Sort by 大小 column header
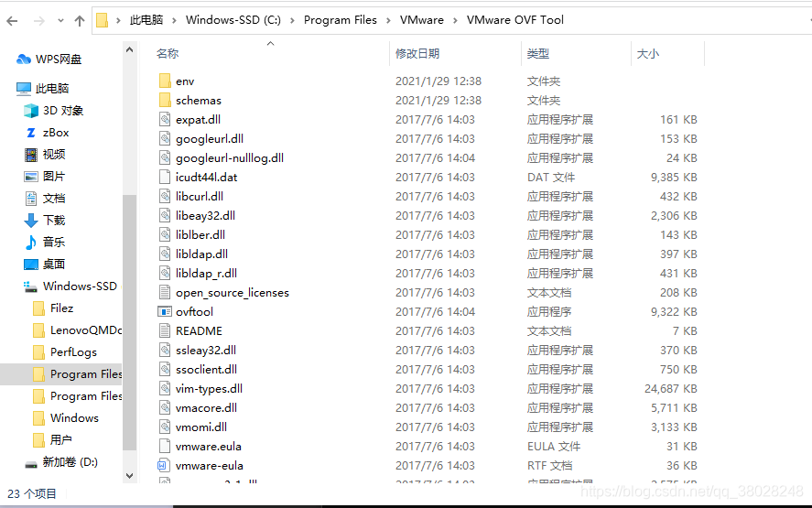Image resolution: width=812 pixels, height=508 pixels. 647,54
